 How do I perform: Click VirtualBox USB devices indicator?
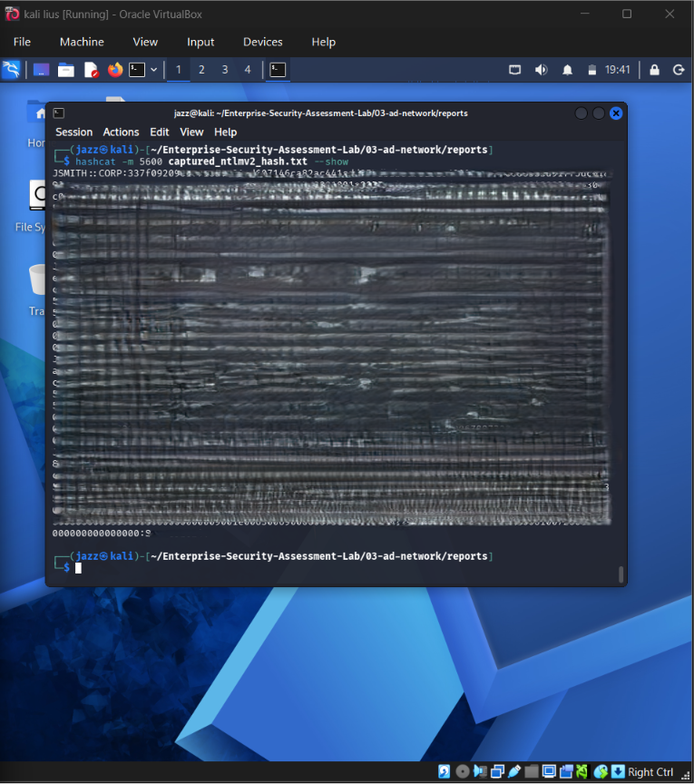[x=514, y=771]
